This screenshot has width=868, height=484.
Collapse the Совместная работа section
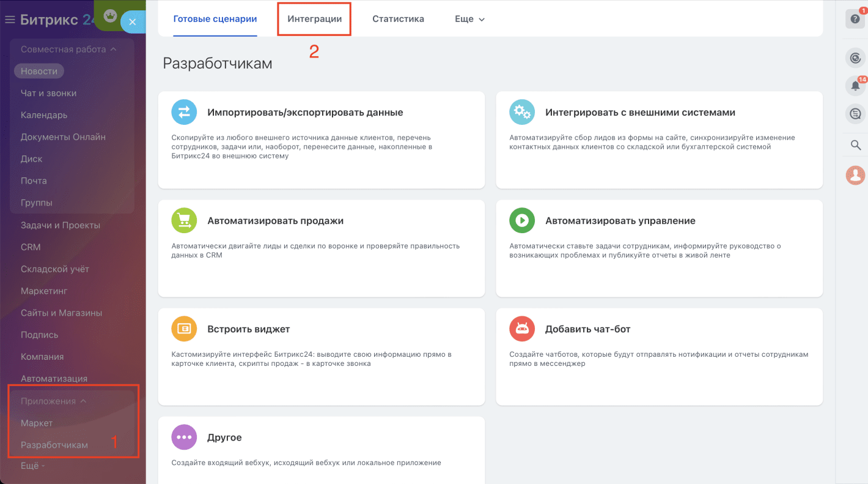[x=68, y=50]
